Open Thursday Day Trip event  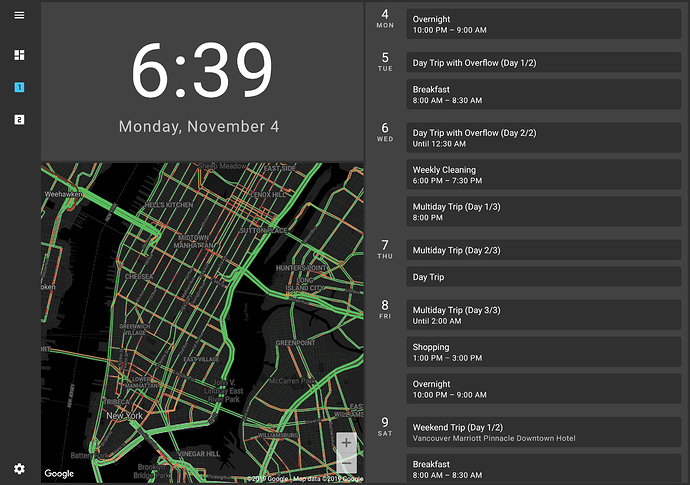point(543,277)
